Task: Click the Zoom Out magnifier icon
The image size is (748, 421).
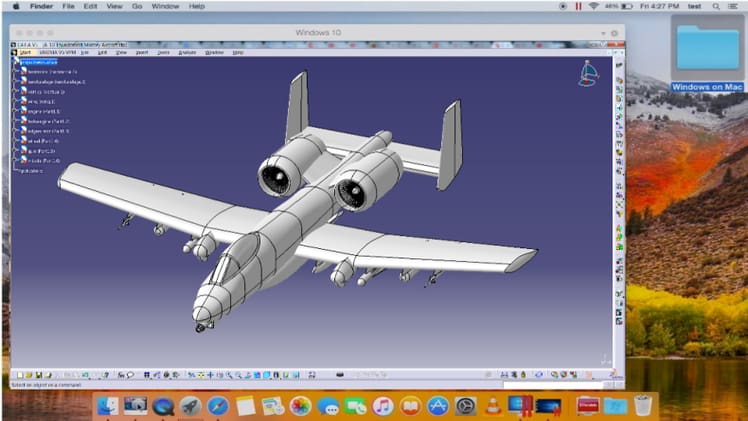Action: point(239,374)
